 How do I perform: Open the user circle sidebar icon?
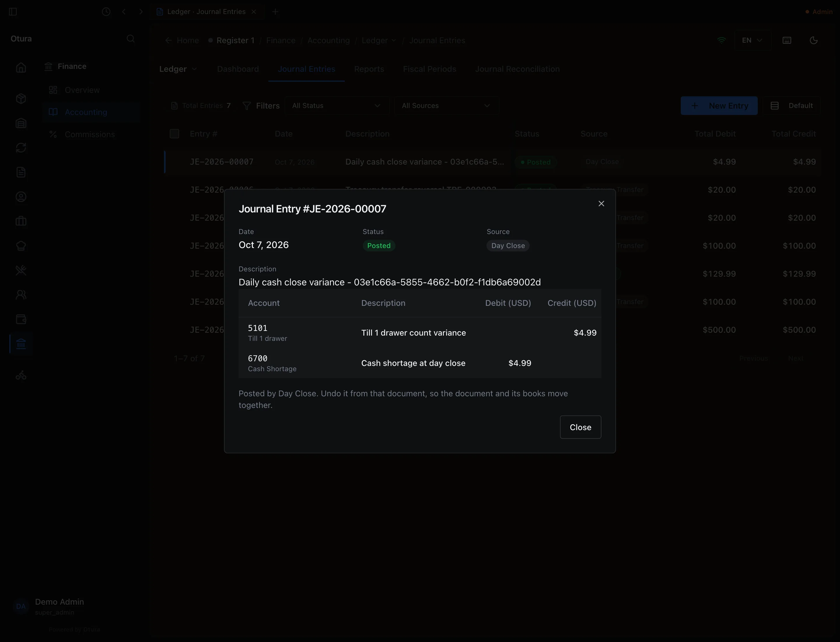click(x=21, y=197)
